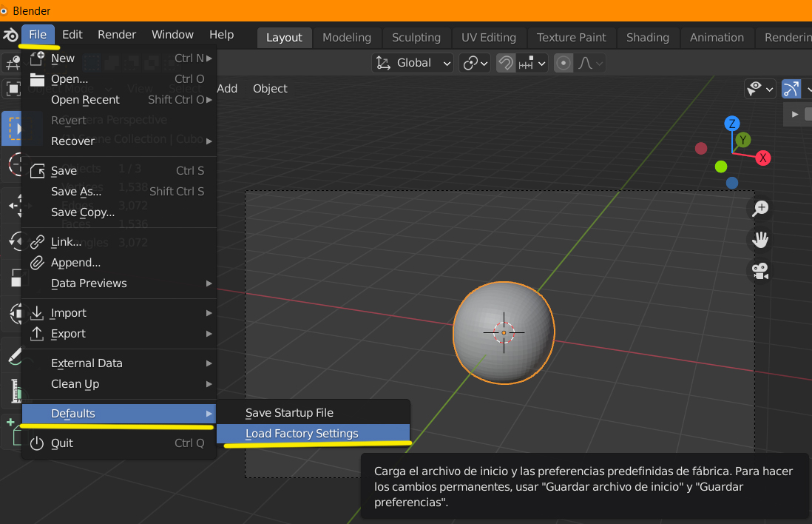Click the negative Y light green gizmo dot
The width and height of the screenshot is (812, 524).
(x=721, y=167)
